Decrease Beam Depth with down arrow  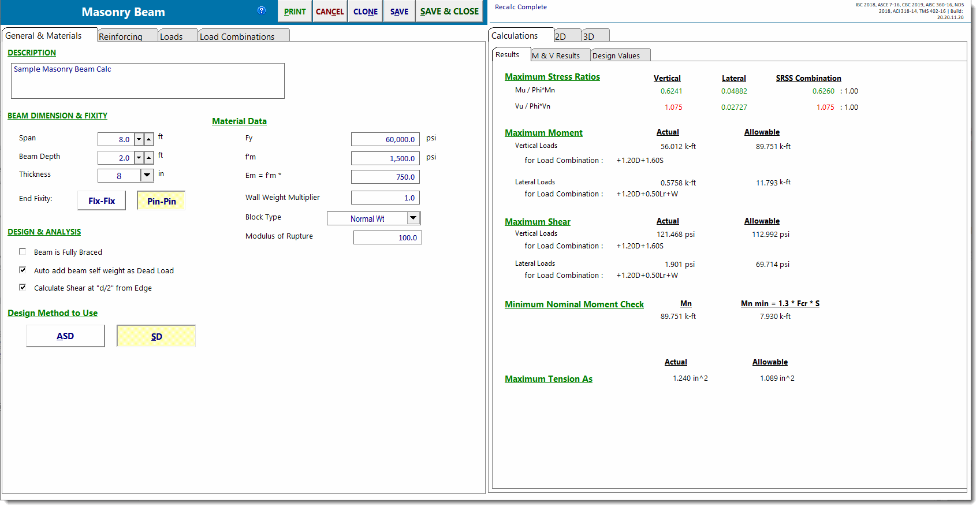[139, 158]
